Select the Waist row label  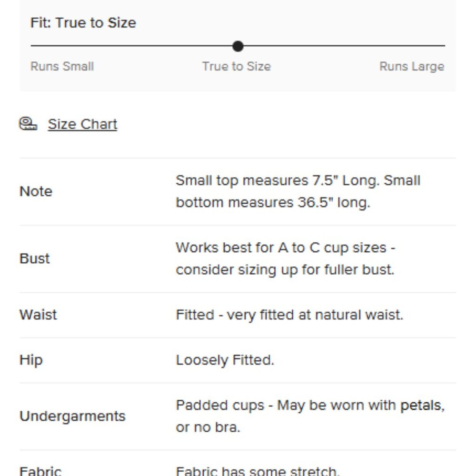[x=38, y=315]
